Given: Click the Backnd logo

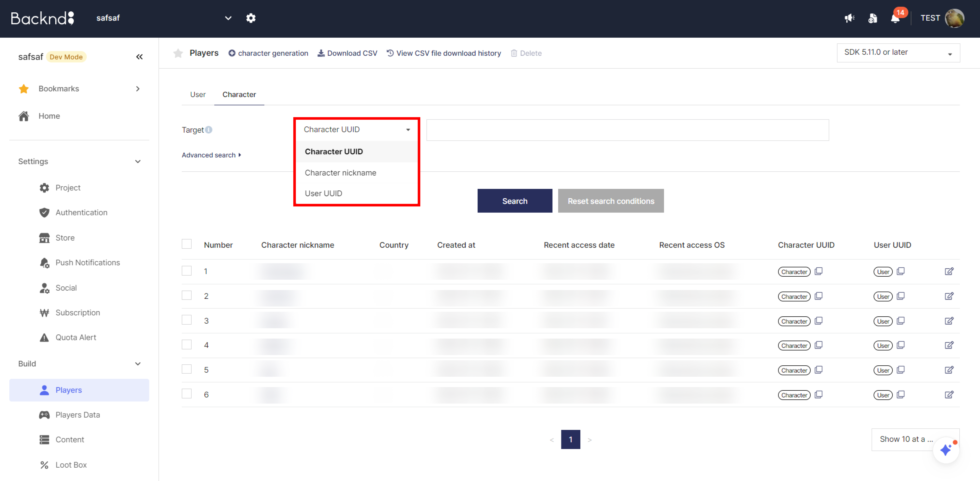Looking at the screenshot, I should pyautogui.click(x=42, y=18).
